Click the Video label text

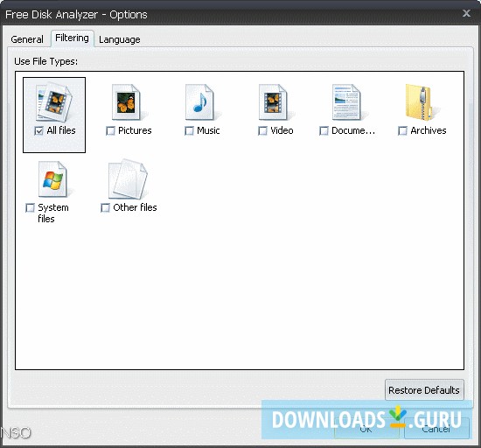point(282,130)
